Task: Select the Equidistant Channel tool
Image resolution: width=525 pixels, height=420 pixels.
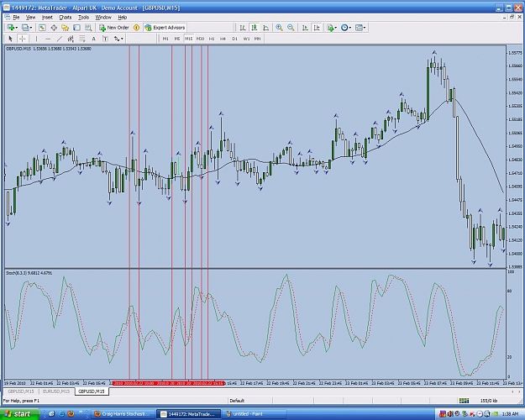Action: point(71,39)
